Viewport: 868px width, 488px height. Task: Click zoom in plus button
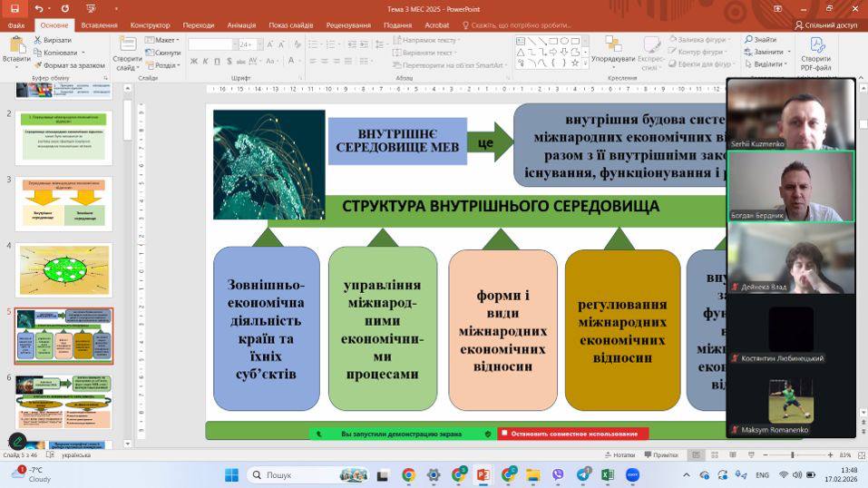coord(830,454)
